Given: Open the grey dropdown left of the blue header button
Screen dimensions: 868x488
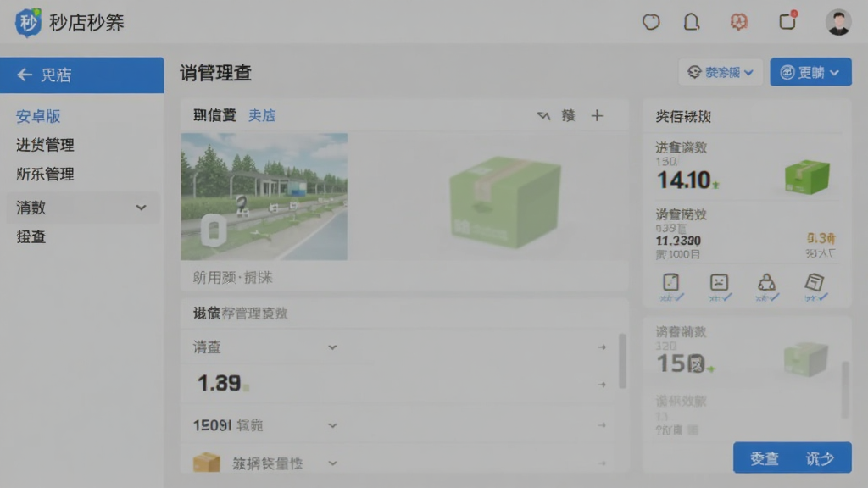Looking at the screenshot, I should click(721, 73).
